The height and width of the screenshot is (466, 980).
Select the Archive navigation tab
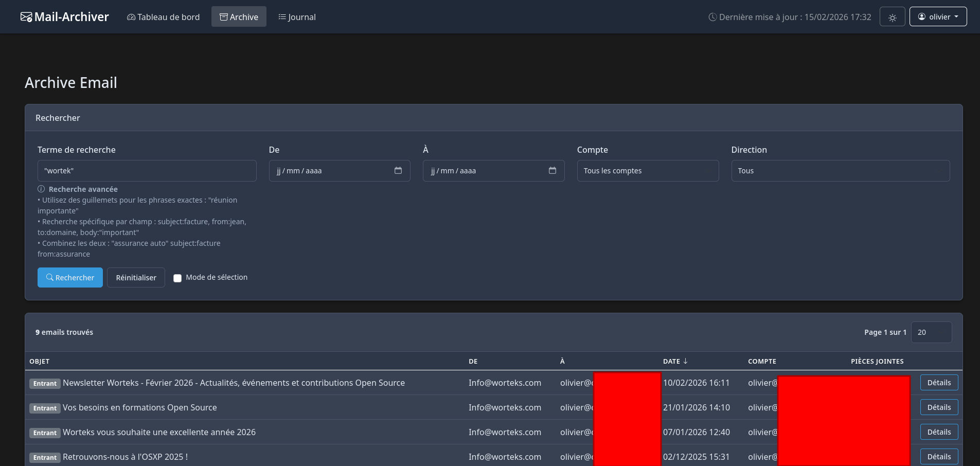(239, 17)
